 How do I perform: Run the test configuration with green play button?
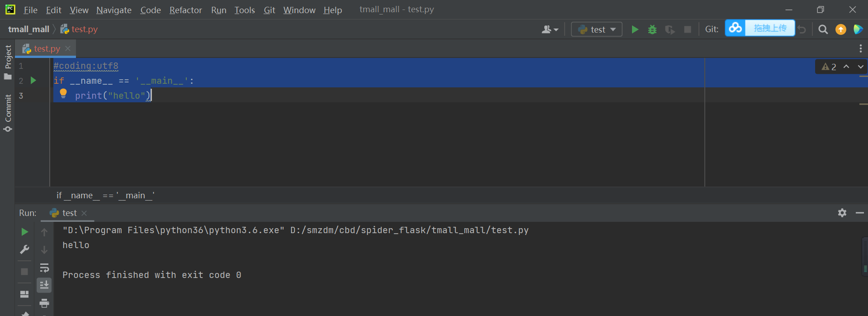[635, 29]
